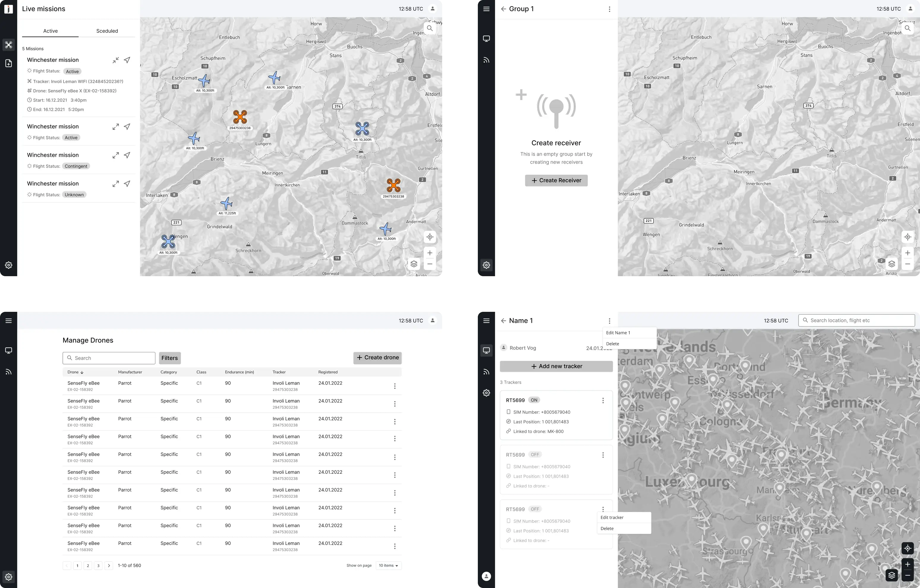Viewport: 920px width, 588px height.
Task: Click the map layers icon on the Live missions map
Action: click(414, 264)
